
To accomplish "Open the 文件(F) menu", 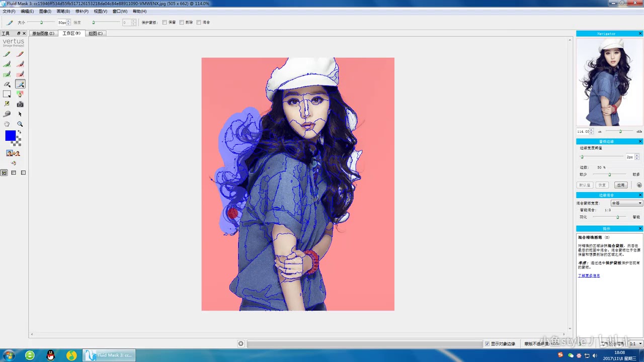I will pyautogui.click(x=9, y=11).
